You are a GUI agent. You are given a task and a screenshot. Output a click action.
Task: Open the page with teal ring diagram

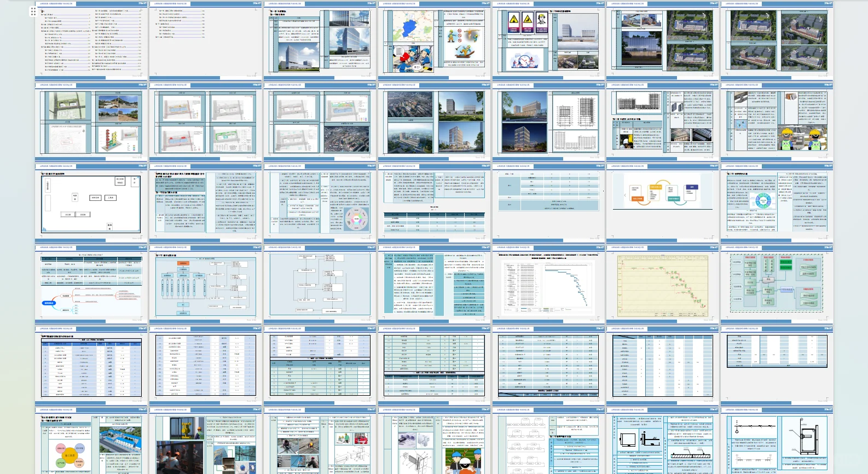777,203
